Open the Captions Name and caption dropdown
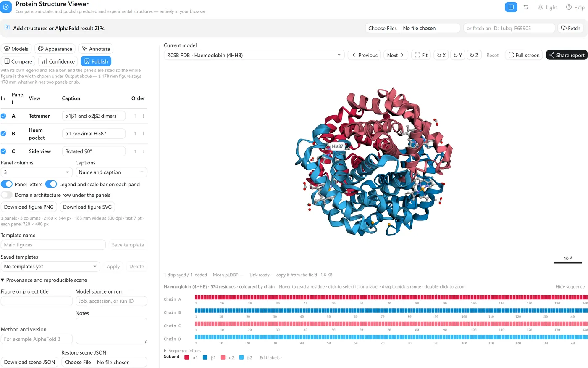This screenshot has width=588, height=368. [111, 172]
